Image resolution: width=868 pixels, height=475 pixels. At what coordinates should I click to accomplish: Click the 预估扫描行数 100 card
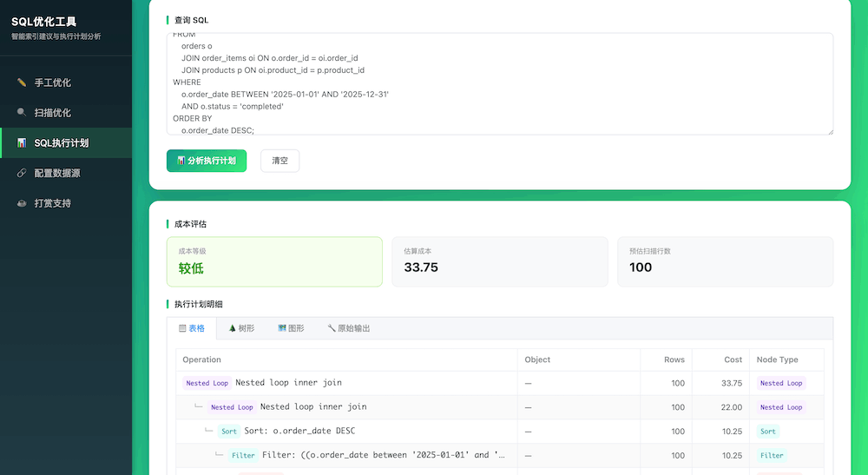(725, 262)
